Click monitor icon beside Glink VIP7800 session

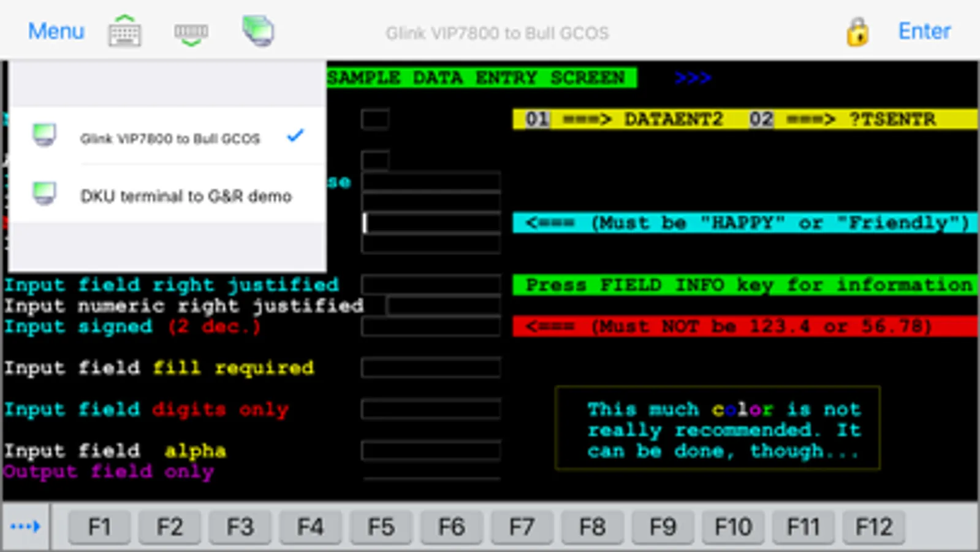(44, 136)
